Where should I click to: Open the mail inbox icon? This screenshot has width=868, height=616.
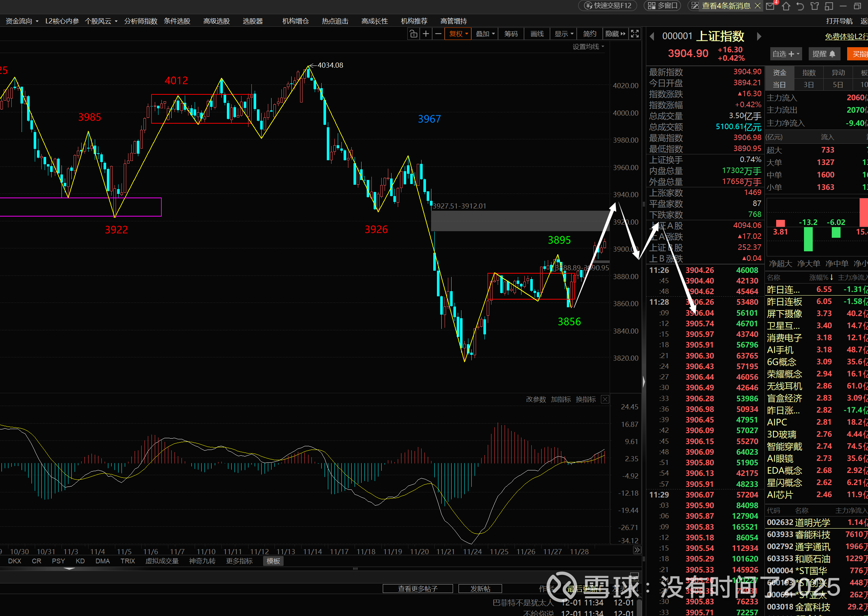(x=770, y=6)
